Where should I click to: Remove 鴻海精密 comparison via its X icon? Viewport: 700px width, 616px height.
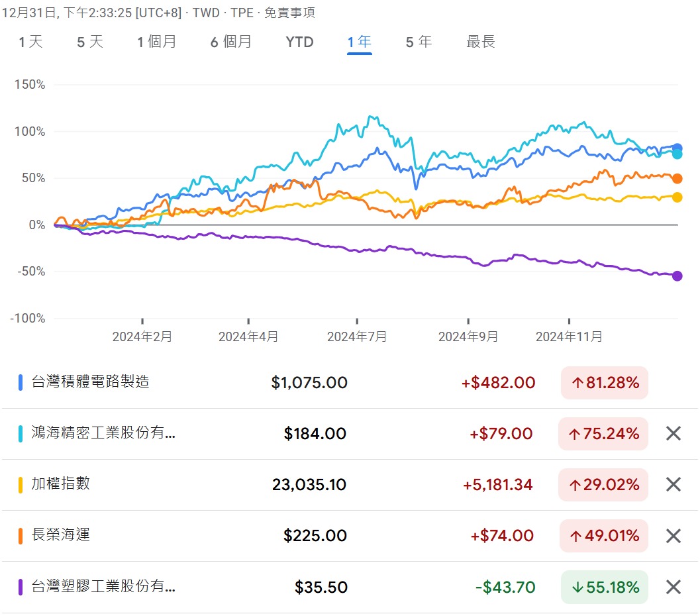pos(673,434)
